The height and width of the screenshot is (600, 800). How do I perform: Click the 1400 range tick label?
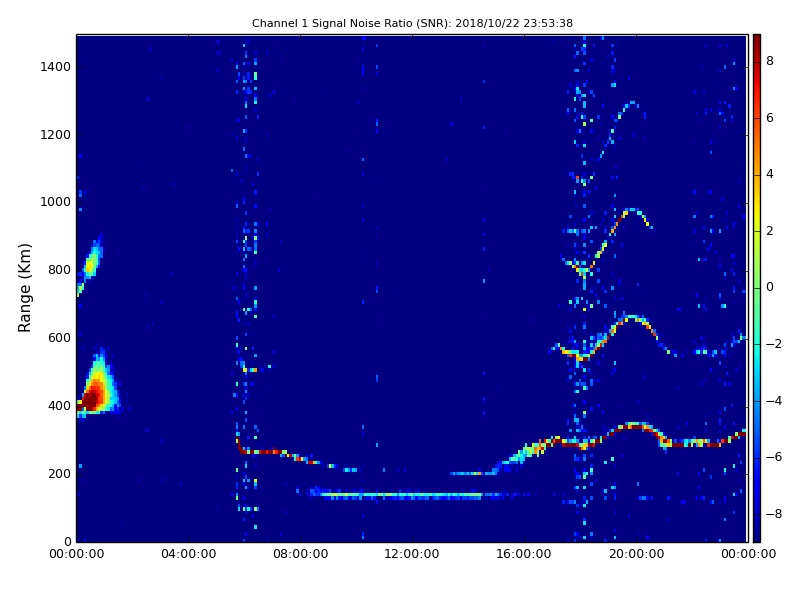pyautogui.click(x=55, y=67)
